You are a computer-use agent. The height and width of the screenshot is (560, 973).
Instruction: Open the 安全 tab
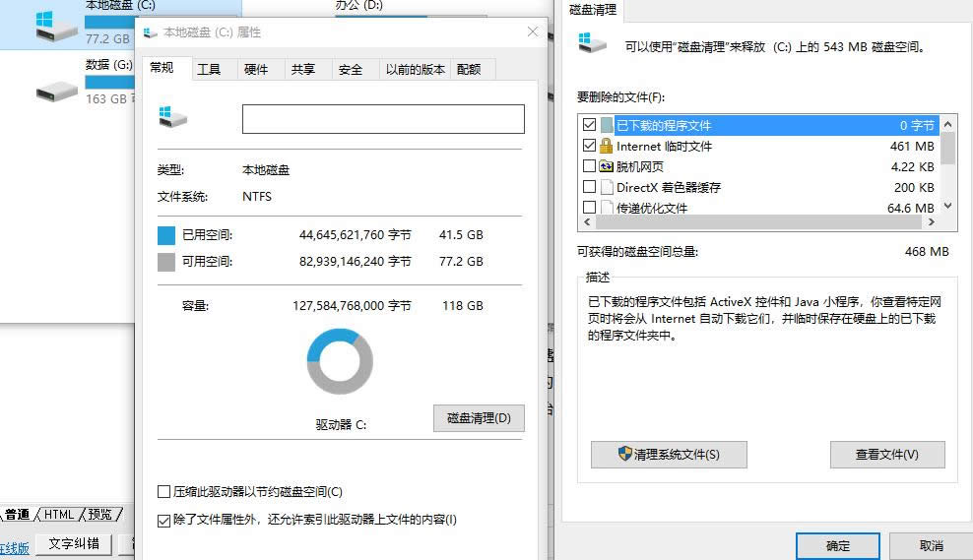pyautogui.click(x=350, y=69)
